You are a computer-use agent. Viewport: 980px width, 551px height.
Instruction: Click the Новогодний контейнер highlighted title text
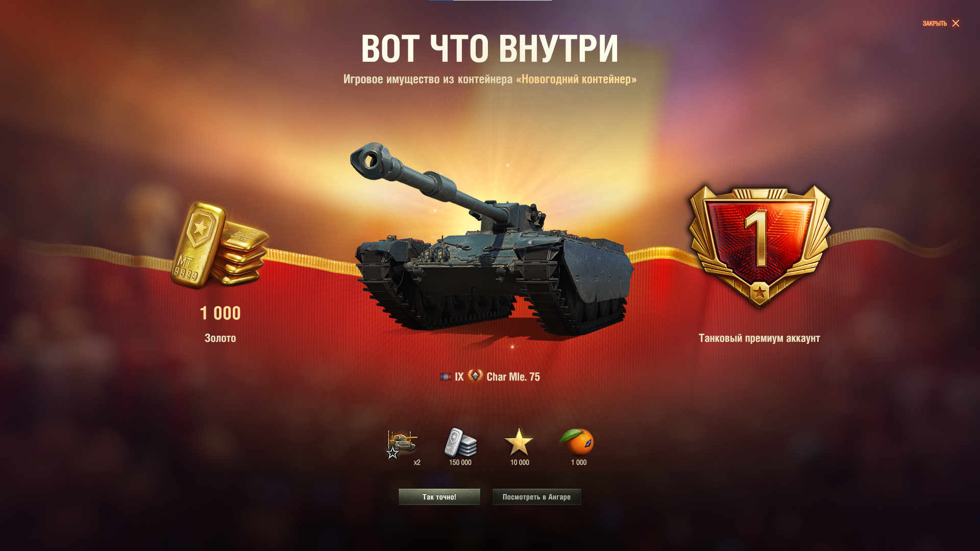pyautogui.click(x=576, y=79)
